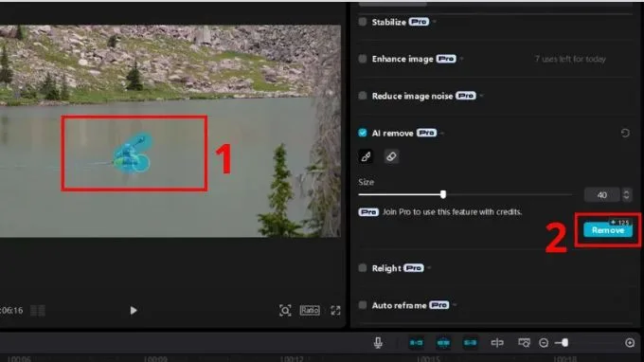This screenshot has height=362, width=644.
Task: Adjust the timeline zoom slider handle
Action: tap(565, 342)
